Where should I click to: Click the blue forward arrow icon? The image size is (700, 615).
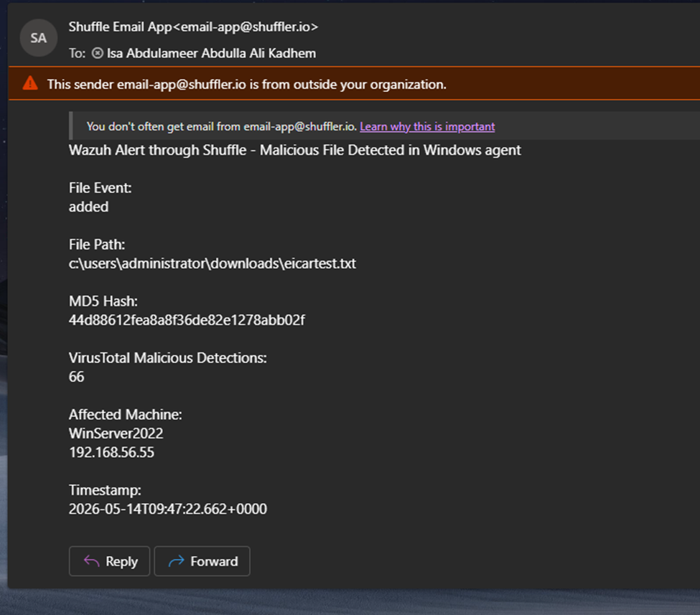177,561
